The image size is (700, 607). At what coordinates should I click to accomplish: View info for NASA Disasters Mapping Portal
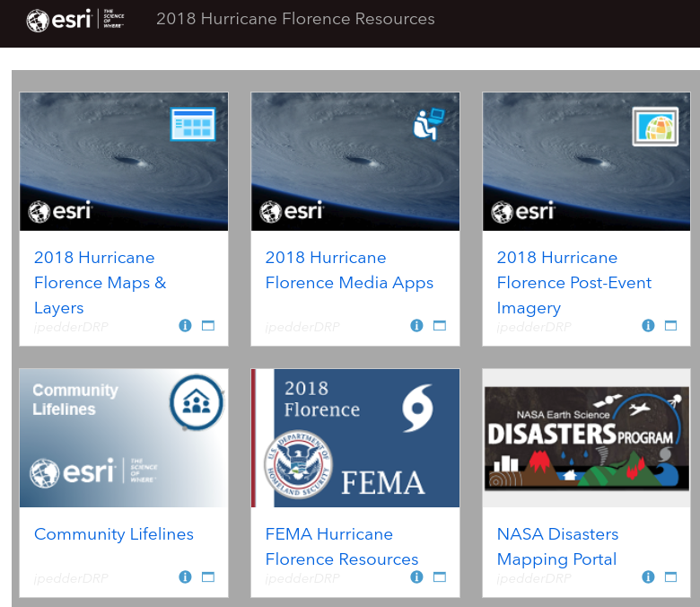[648, 576]
